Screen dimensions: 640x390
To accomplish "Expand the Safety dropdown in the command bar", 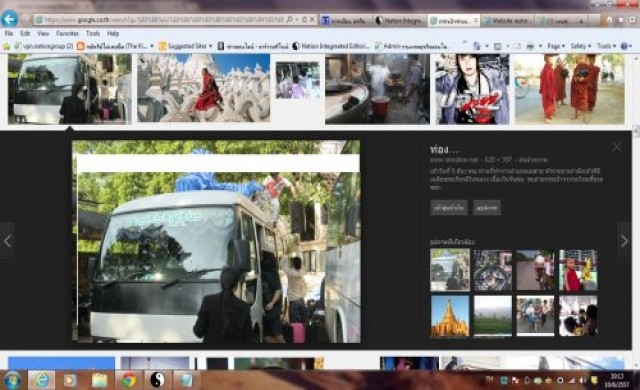I will click(581, 46).
